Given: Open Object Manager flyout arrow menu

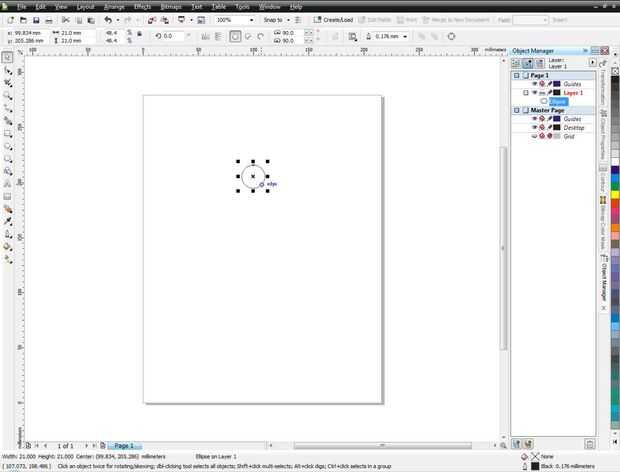Looking at the screenshot, I should (x=592, y=62).
